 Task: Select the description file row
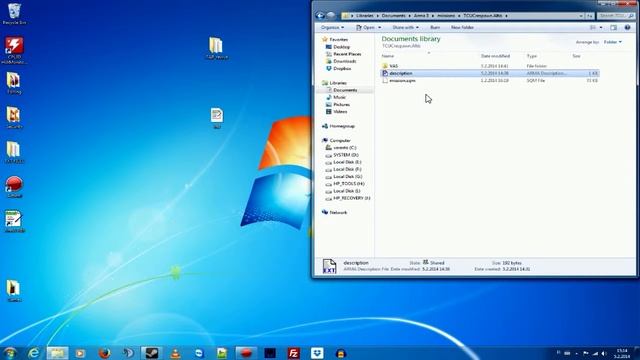tap(490, 73)
